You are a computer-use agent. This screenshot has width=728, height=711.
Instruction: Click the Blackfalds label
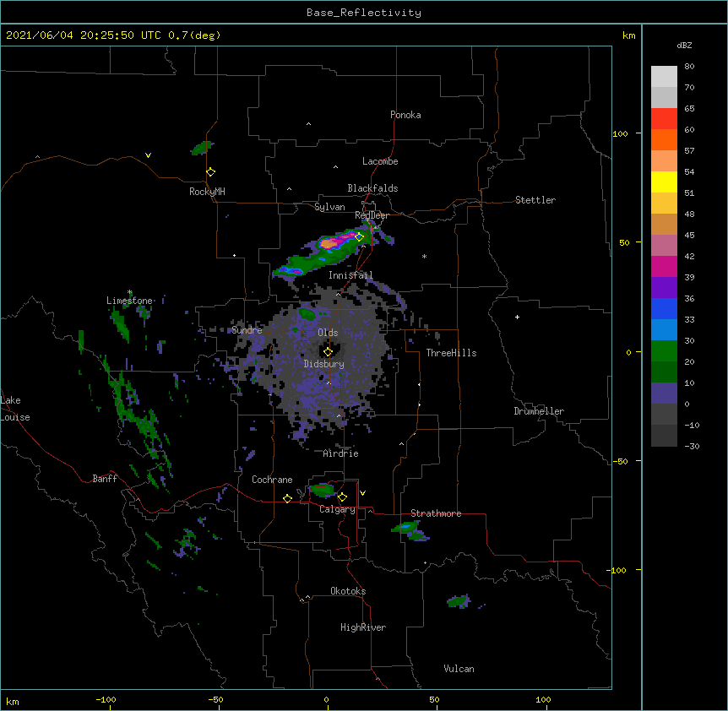pyautogui.click(x=372, y=188)
